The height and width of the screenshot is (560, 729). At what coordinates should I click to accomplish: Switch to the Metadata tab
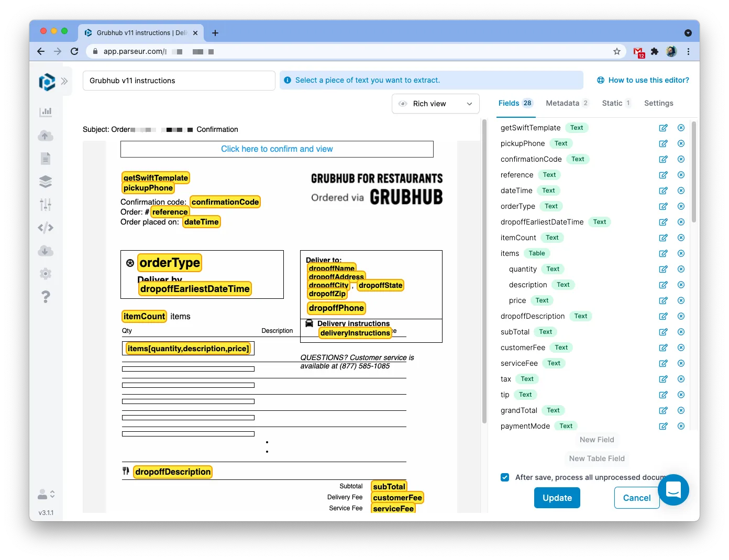click(562, 103)
